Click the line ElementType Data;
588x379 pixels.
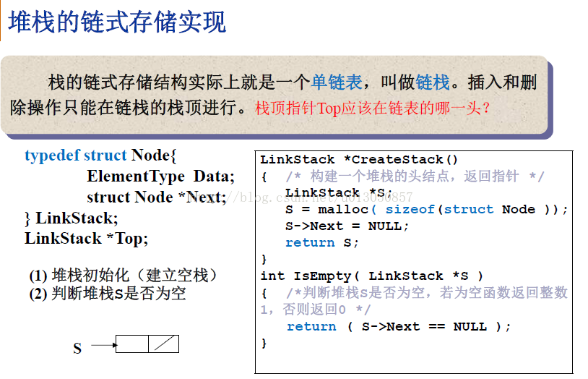(x=160, y=176)
